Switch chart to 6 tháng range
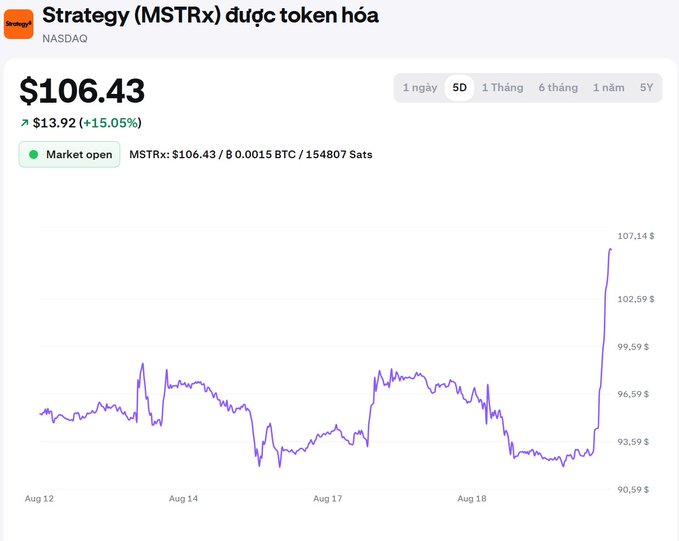Image resolution: width=679 pixels, height=541 pixels. click(558, 87)
